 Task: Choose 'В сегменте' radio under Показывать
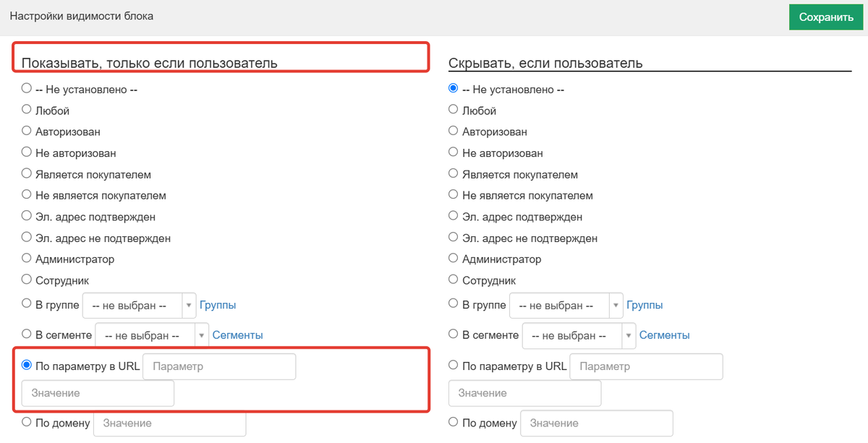point(27,334)
